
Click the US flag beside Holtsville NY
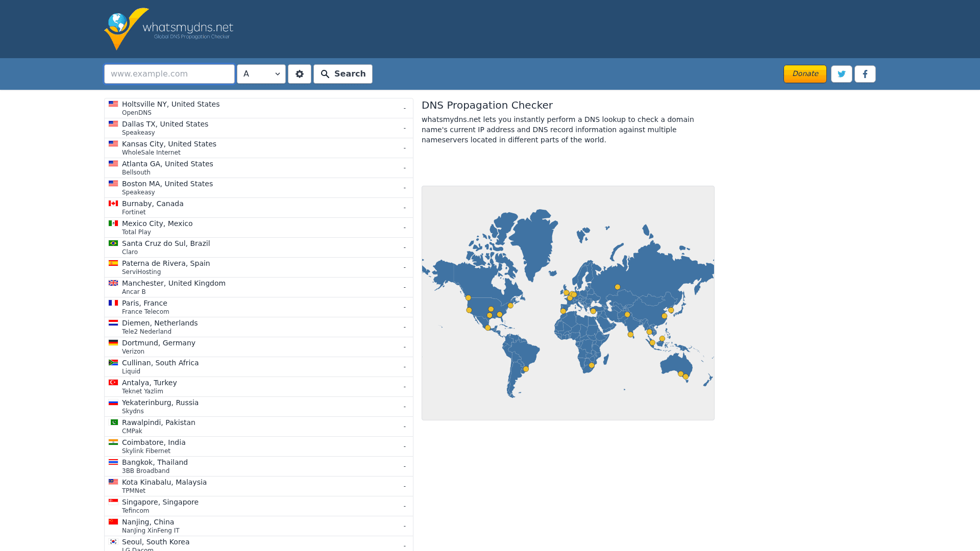pos(113,104)
